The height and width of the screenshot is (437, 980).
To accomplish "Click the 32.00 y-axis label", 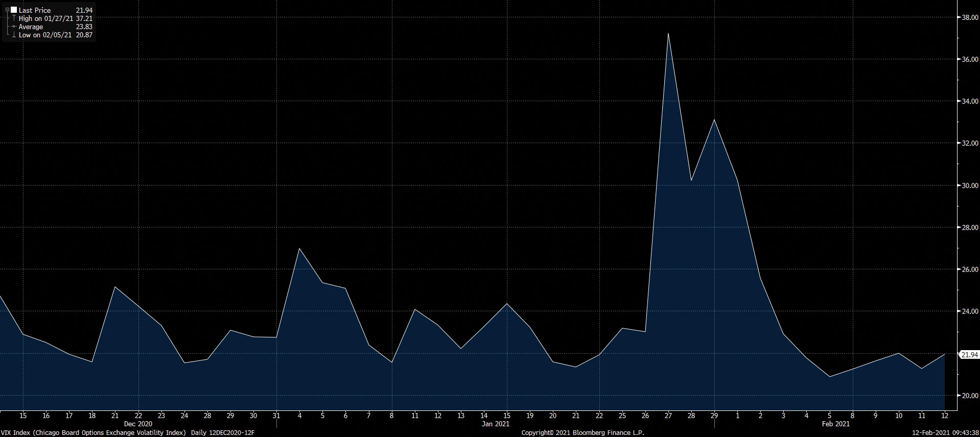I will [x=970, y=143].
